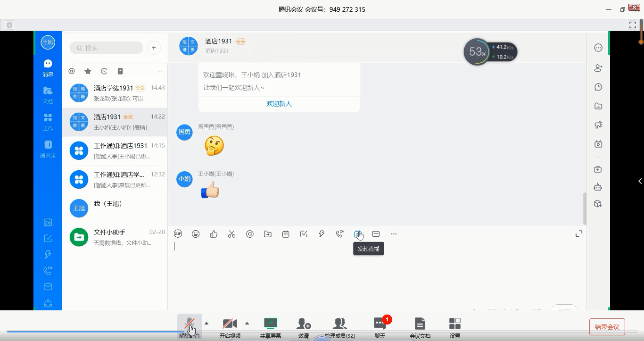
Task: Expand more options ellipsis in chat toolbar
Action: 394,234
